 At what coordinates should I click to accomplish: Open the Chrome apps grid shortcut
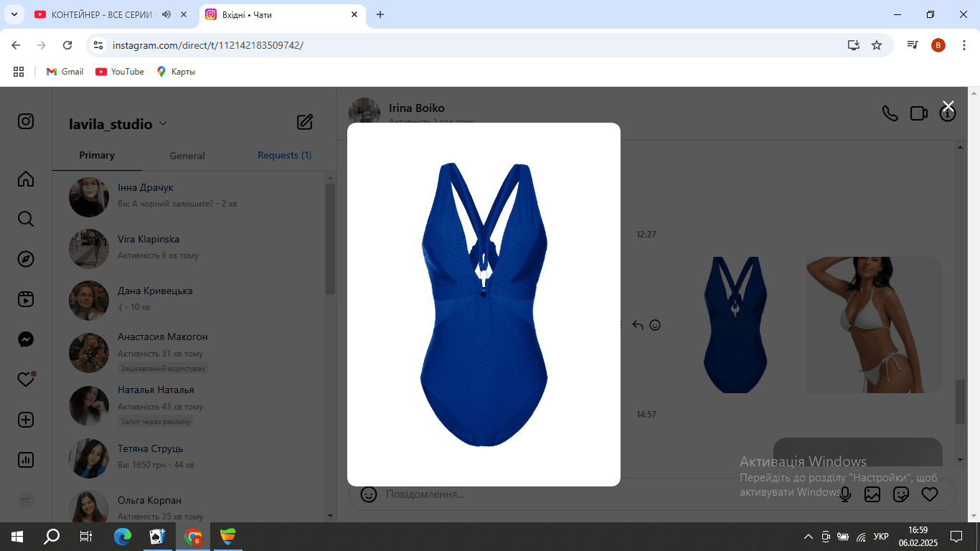point(19,72)
